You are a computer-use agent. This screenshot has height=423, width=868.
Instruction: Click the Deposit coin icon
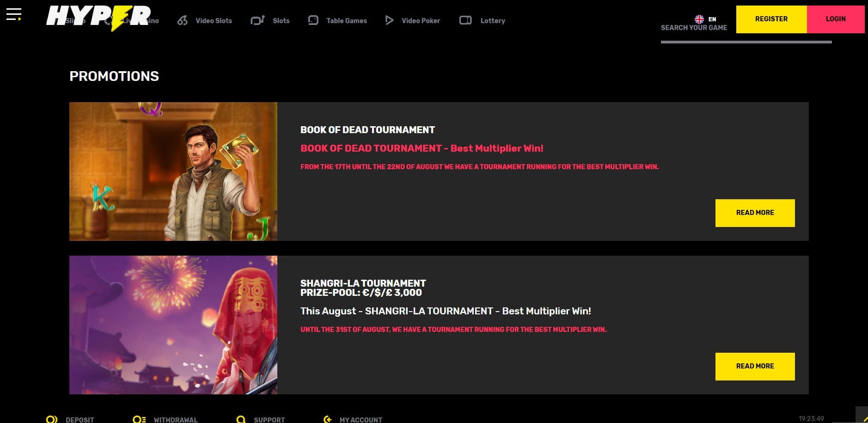52,419
